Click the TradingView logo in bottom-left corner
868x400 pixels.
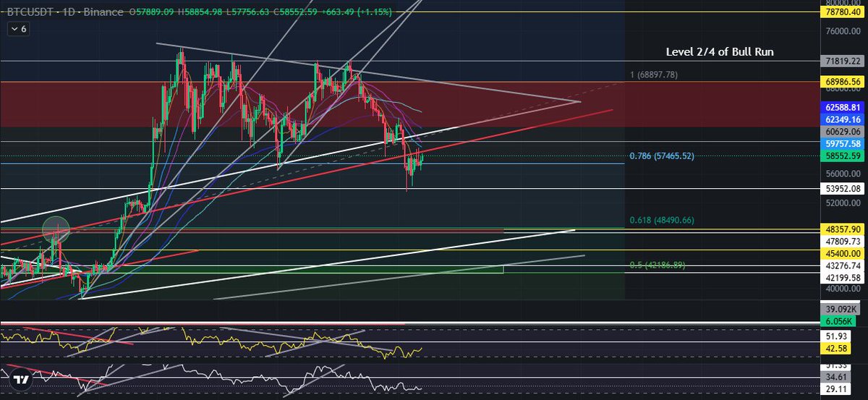[x=22, y=380]
